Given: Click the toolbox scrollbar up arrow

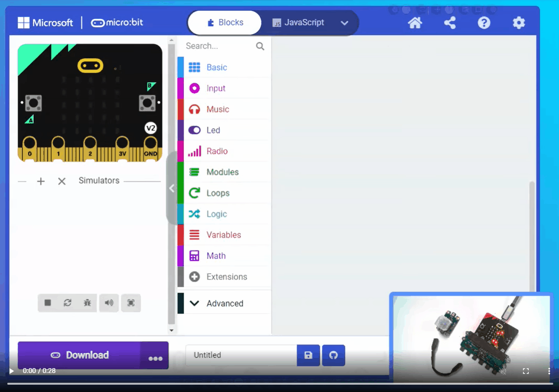Looking at the screenshot, I should pyautogui.click(x=172, y=40).
